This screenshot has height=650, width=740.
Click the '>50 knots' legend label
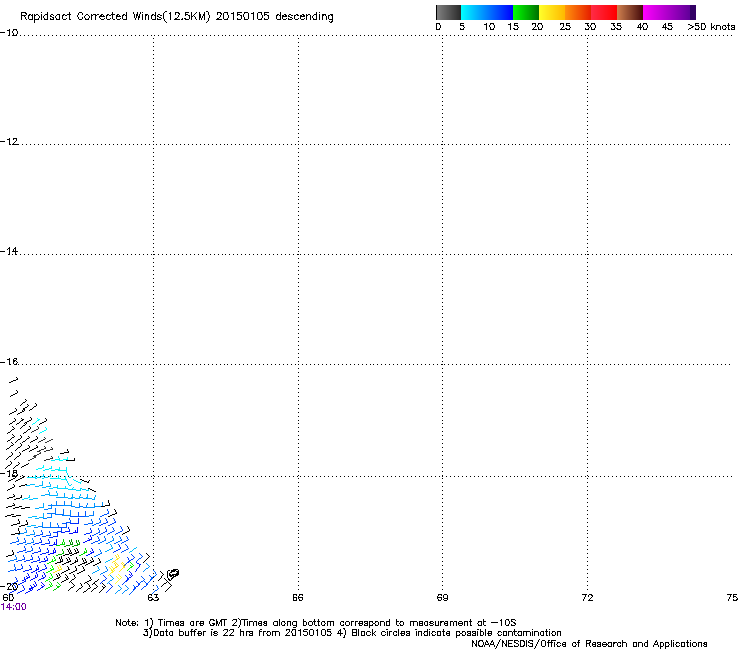711,27
